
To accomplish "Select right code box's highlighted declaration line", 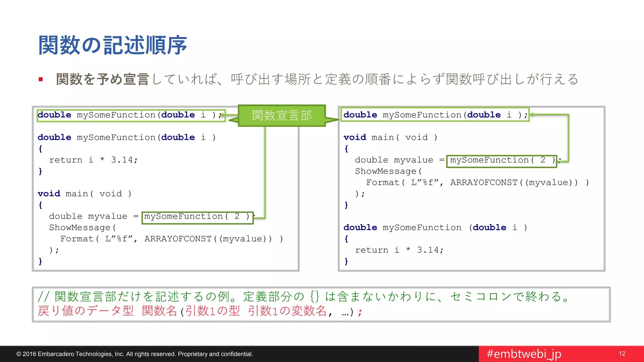I will point(435,115).
